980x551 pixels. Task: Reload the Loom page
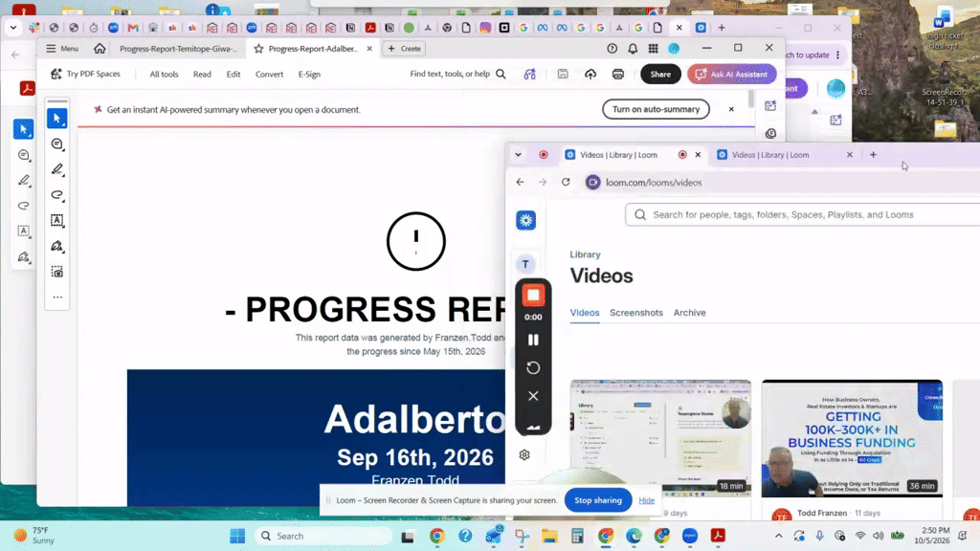tap(566, 183)
